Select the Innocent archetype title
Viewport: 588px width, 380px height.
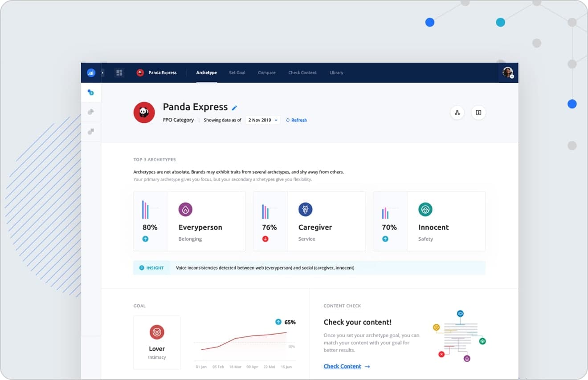[x=433, y=227]
